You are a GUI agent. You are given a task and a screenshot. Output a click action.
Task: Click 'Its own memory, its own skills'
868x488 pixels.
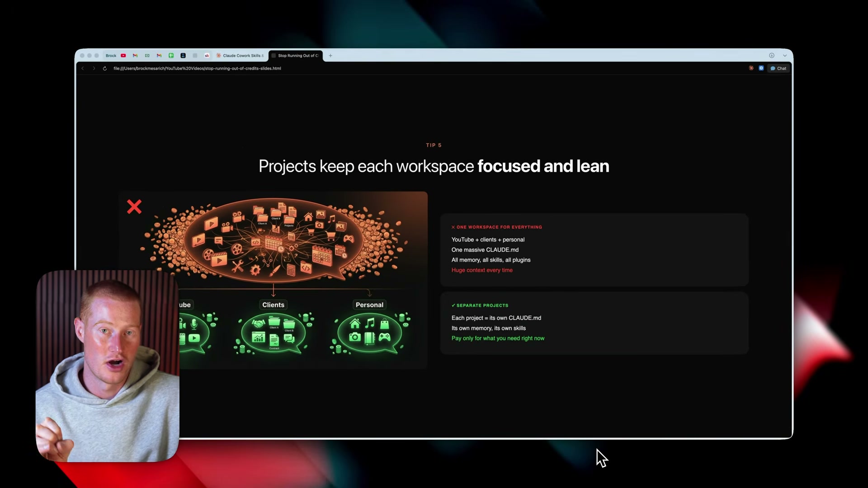click(489, 328)
